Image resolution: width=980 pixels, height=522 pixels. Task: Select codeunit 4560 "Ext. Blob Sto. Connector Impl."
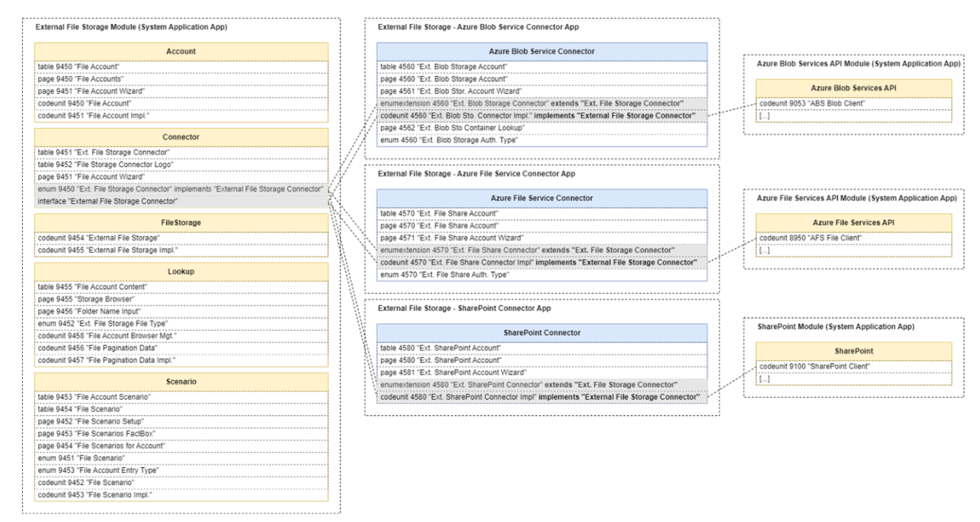(542, 115)
